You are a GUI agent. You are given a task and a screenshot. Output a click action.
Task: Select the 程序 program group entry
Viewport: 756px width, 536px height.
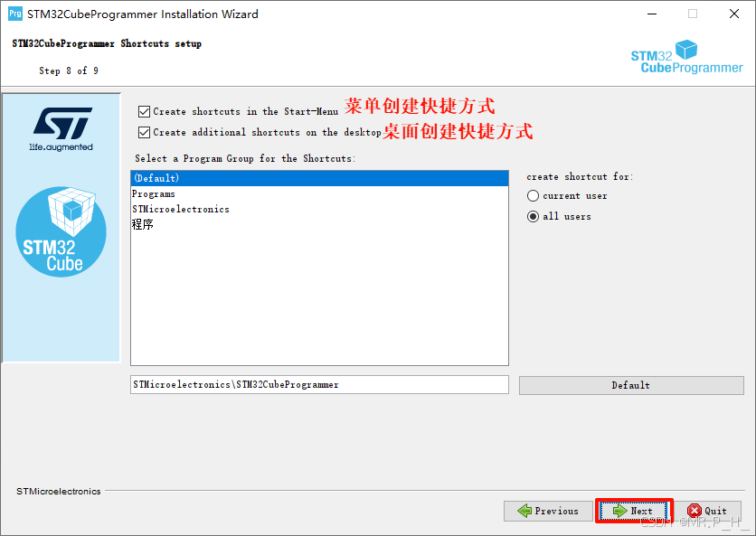point(319,225)
